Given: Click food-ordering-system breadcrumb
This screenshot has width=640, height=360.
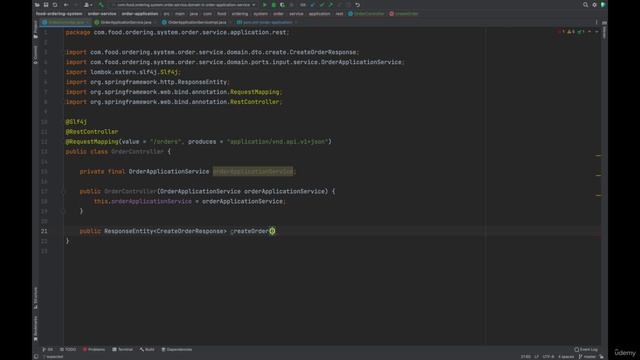Looking at the screenshot, I should 59,13.
